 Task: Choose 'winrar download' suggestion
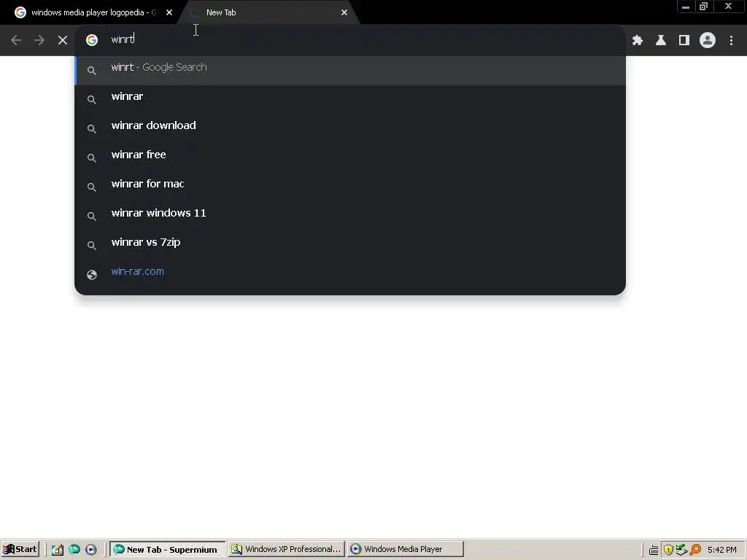tap(350, 128)
